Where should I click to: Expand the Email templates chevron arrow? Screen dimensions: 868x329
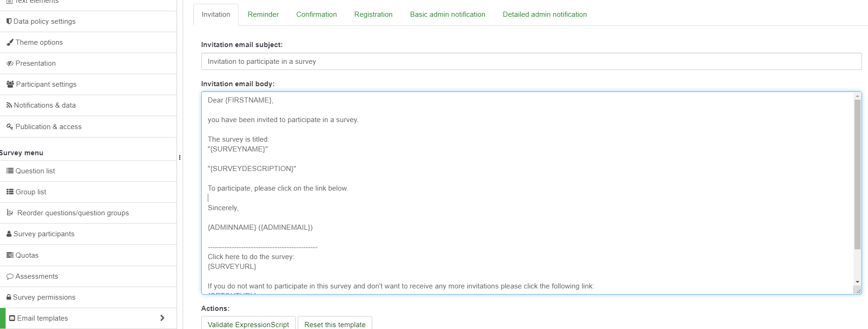point(162,318)
